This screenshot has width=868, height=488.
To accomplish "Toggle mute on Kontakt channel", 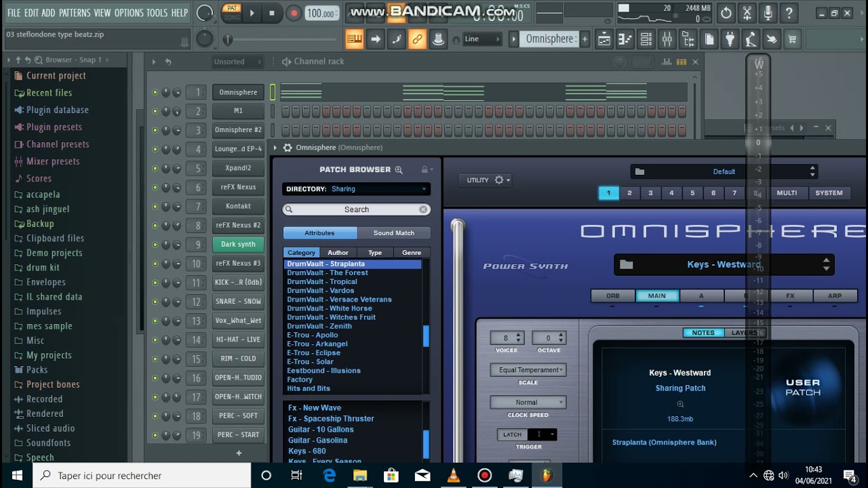I will coord(155,206).
